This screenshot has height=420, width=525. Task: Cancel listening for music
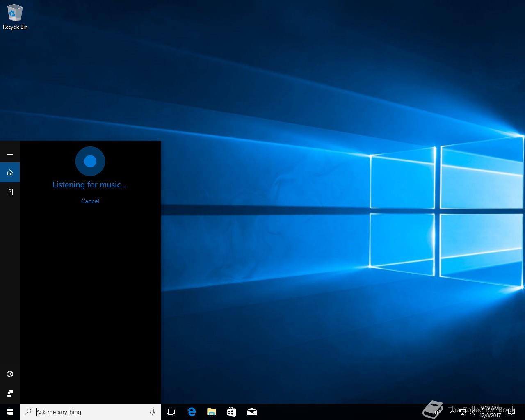[x=90, y=201]
